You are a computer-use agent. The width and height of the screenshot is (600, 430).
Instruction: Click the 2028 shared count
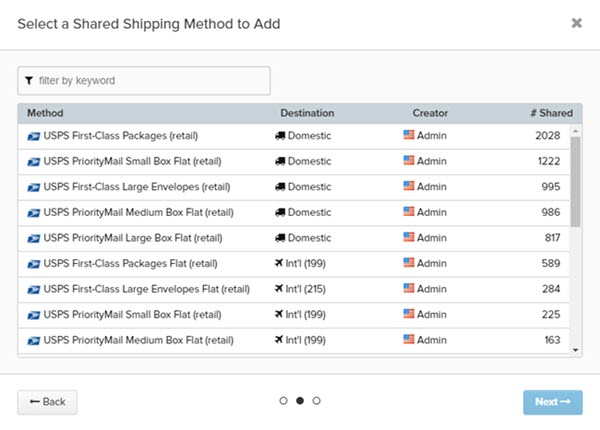pos(548,136)
